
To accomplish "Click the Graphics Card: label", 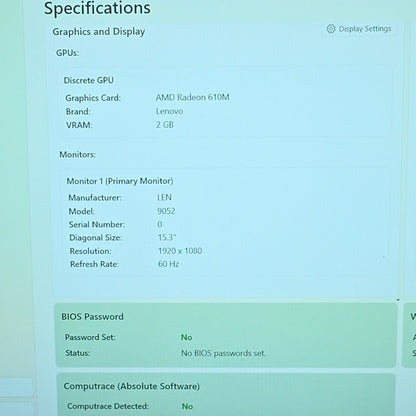I will tap(93, 98).
